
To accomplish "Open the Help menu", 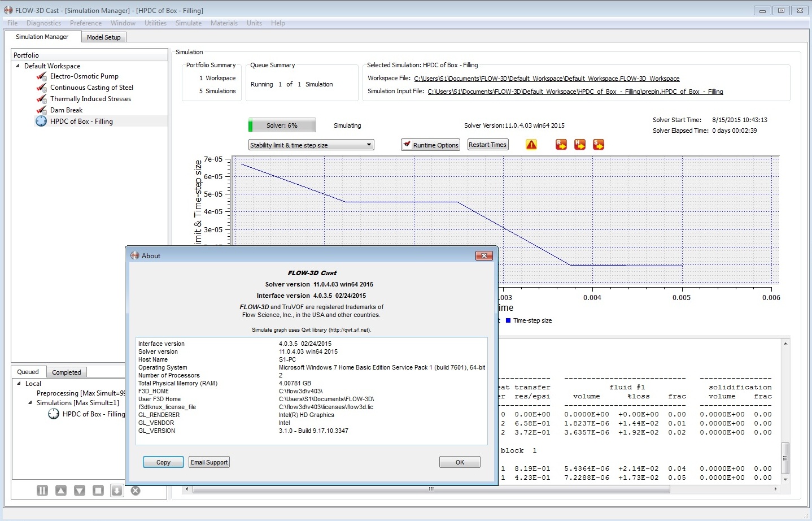I will (x=278, y=23).
